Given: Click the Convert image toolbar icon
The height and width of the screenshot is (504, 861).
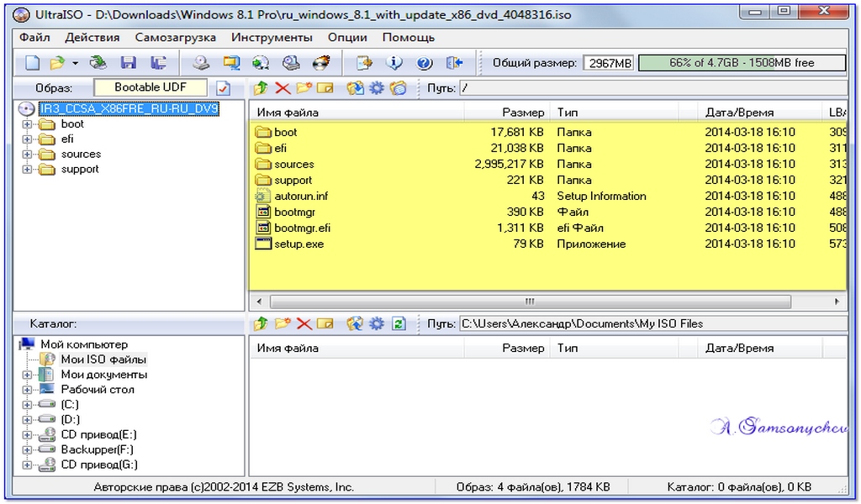Looking at the screenshot, I should pos(261,63).
